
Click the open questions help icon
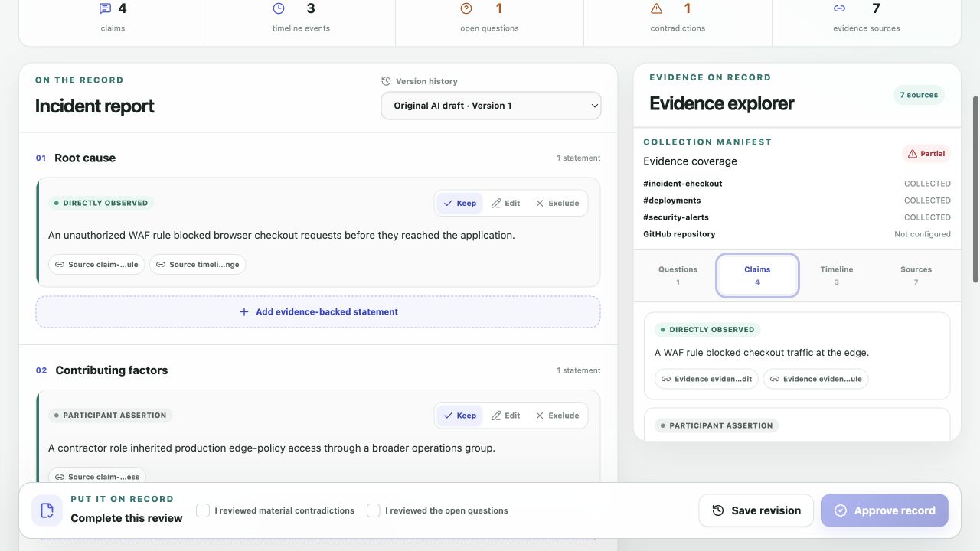(466, 8)
